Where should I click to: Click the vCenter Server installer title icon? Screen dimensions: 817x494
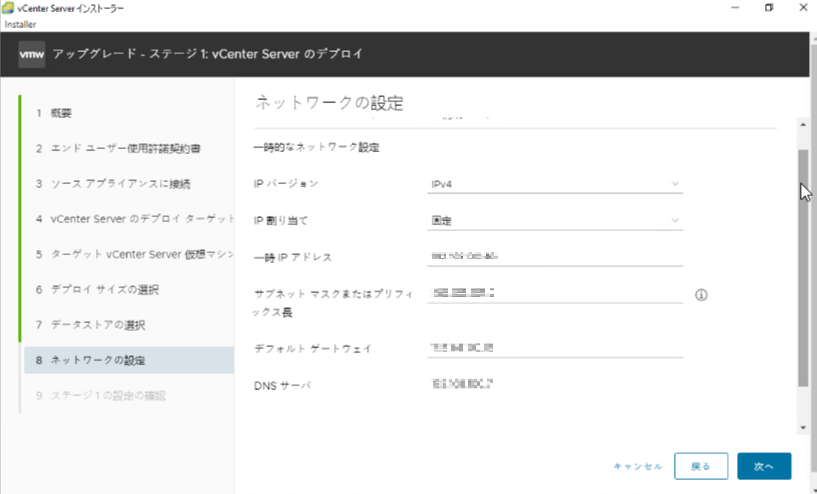9,8
